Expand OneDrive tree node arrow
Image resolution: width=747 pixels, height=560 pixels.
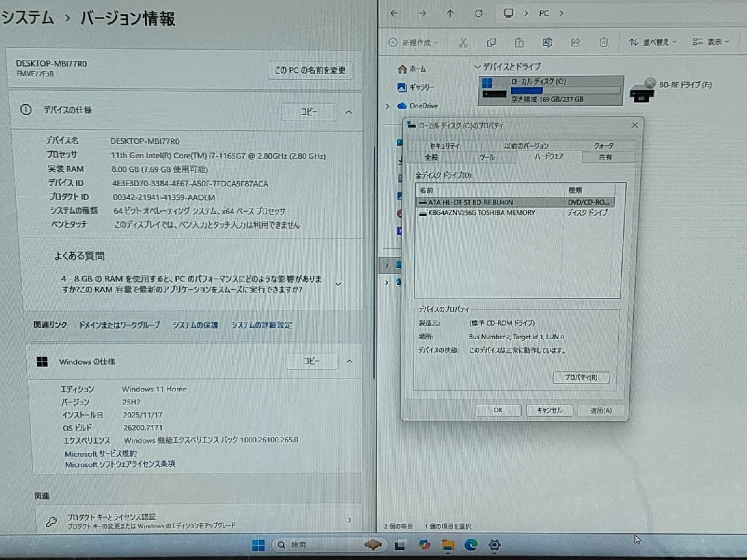point(388,106)
